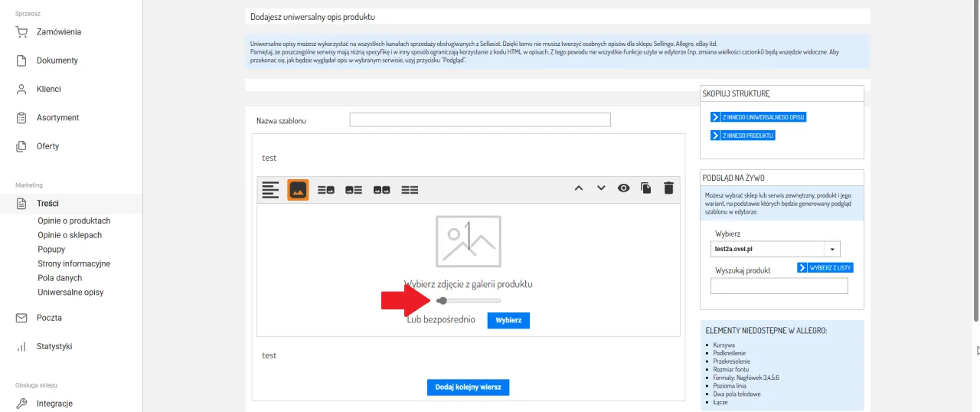Move the row up with arrow icon
The image size is (980, 412).
pos(579,188)
